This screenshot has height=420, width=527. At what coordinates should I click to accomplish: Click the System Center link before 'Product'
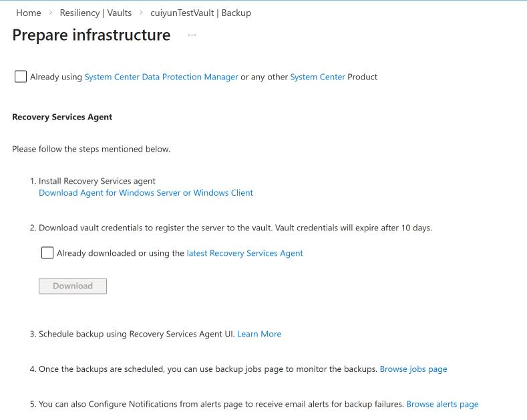[317, 77]
